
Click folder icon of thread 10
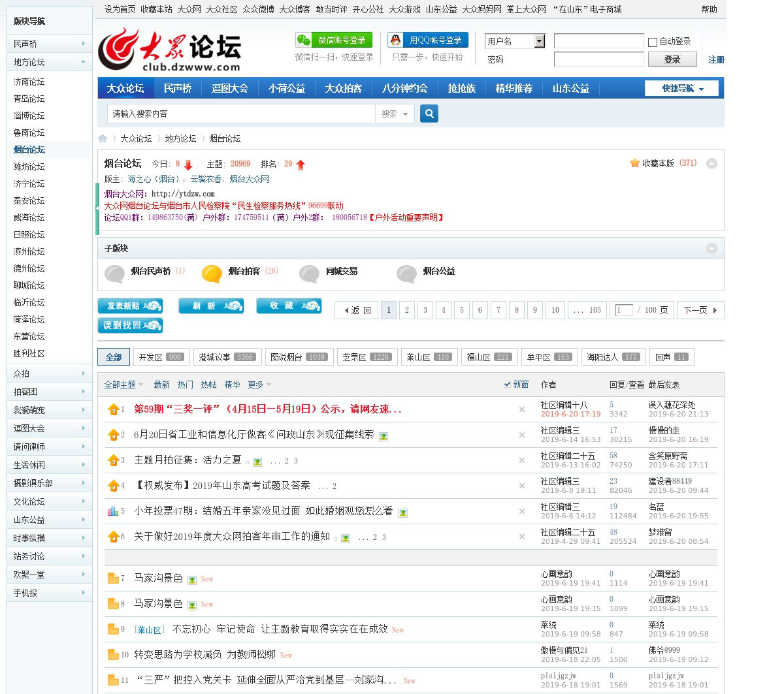pyautogui.click(x=113, y=655)
